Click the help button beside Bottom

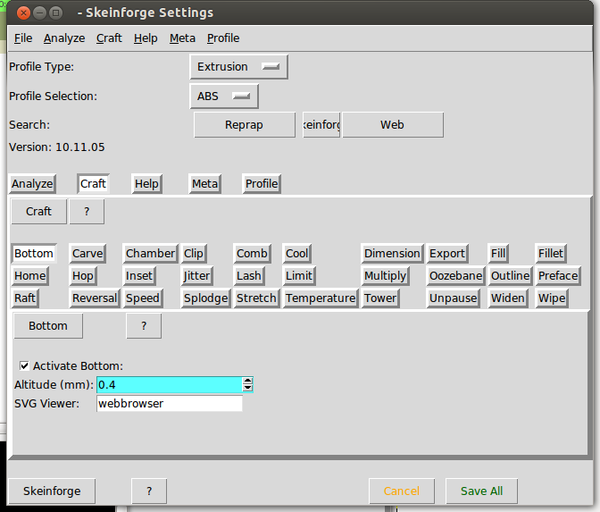click(143, 326)
